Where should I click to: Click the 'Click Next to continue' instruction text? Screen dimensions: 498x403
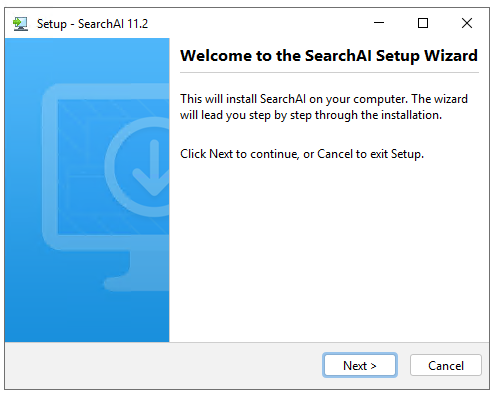(x=302, y=154)
